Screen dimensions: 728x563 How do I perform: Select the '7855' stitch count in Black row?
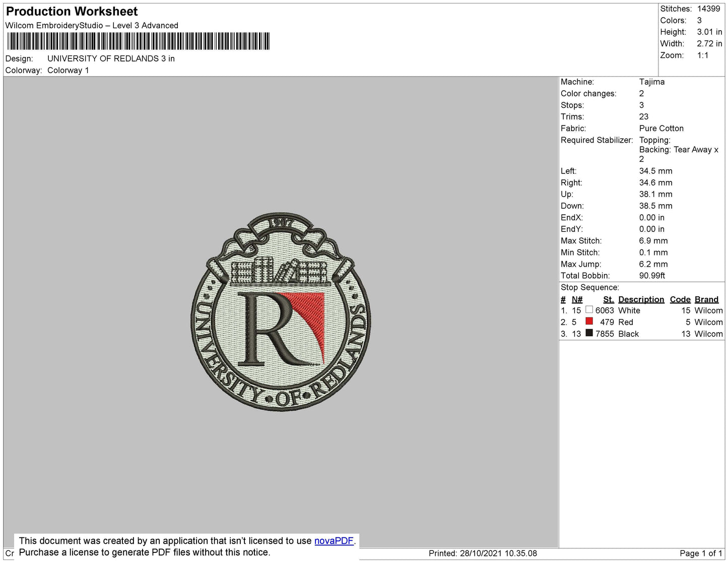[605, 334]
